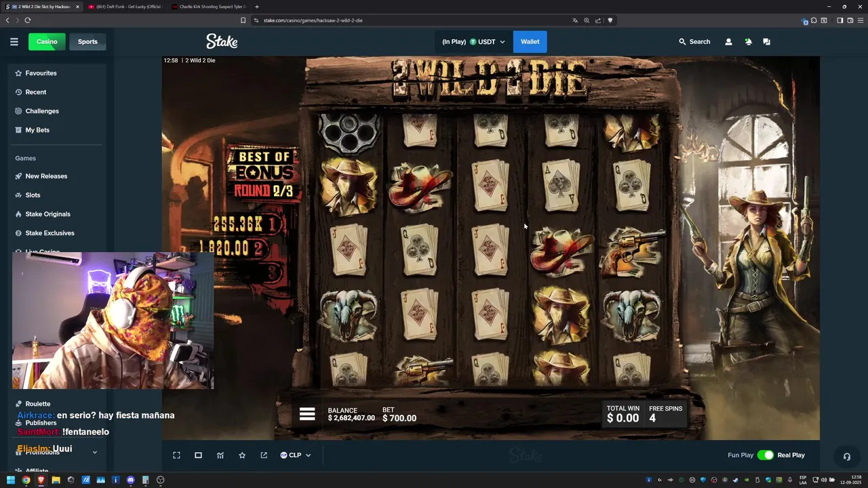Click the translate page icon
The height and width of the screenshot is (488, 868).
click(575, 20)
